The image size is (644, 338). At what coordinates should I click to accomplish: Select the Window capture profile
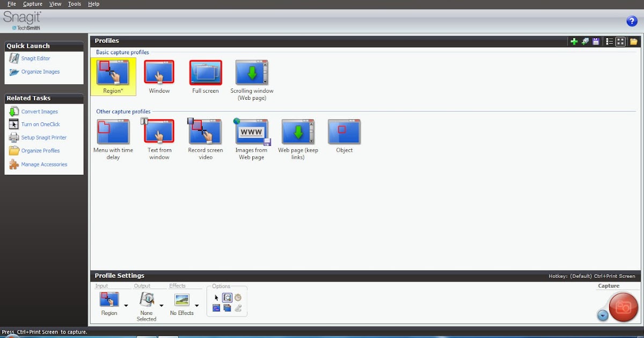159,72
